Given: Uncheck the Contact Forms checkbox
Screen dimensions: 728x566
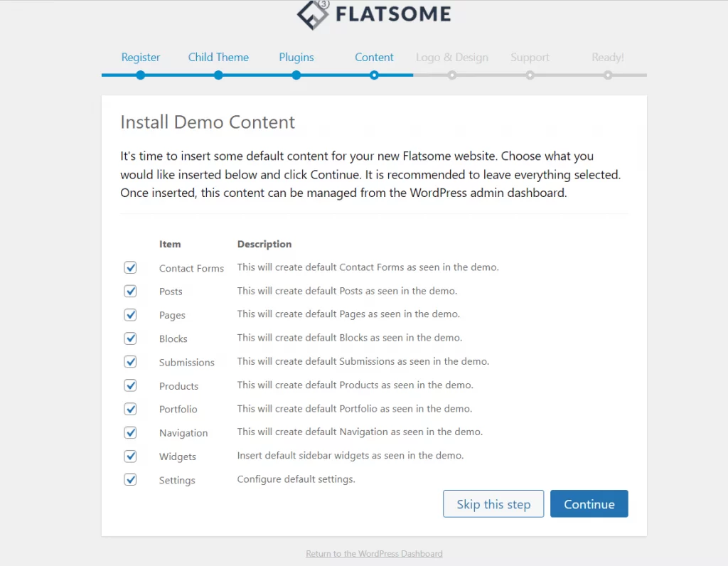Looking at the screenshot, I should pos(130,267).
